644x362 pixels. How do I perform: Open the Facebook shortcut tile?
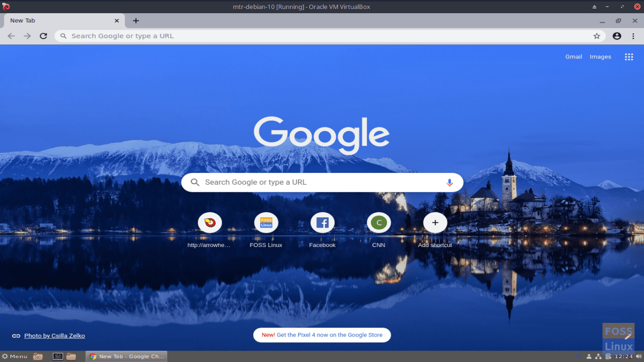pyautogui.click(x=322, y=222)
